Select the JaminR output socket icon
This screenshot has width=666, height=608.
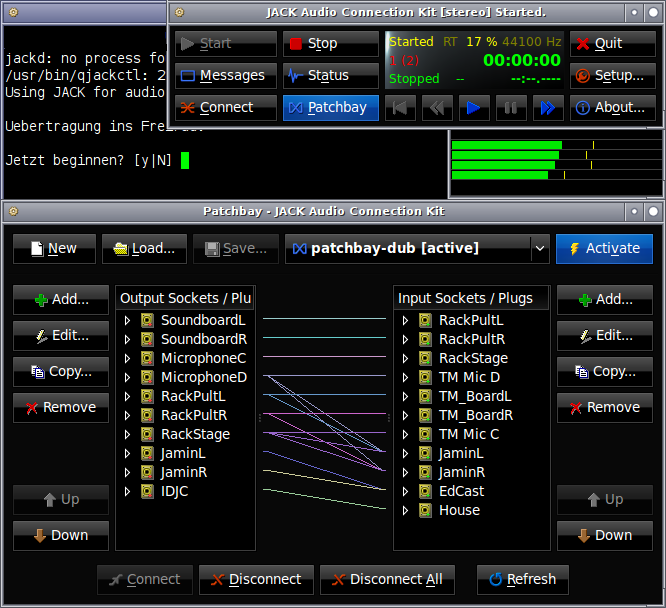[147, 472]
